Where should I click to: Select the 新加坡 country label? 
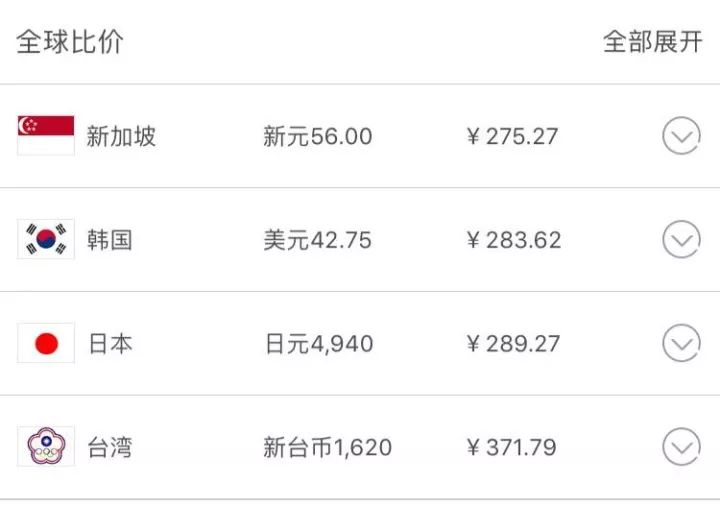click(x=121, y=137)
